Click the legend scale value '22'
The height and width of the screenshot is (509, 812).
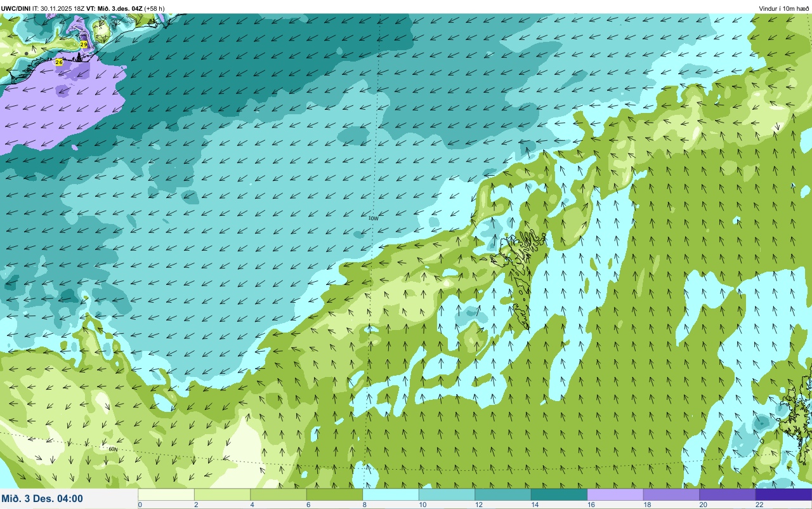tap(759, 505)
